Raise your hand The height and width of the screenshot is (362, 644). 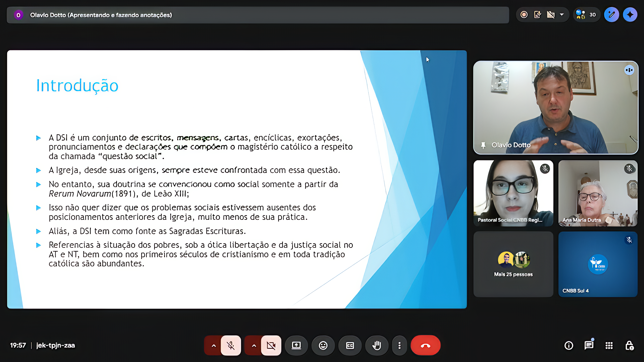[x=377, y=346]
